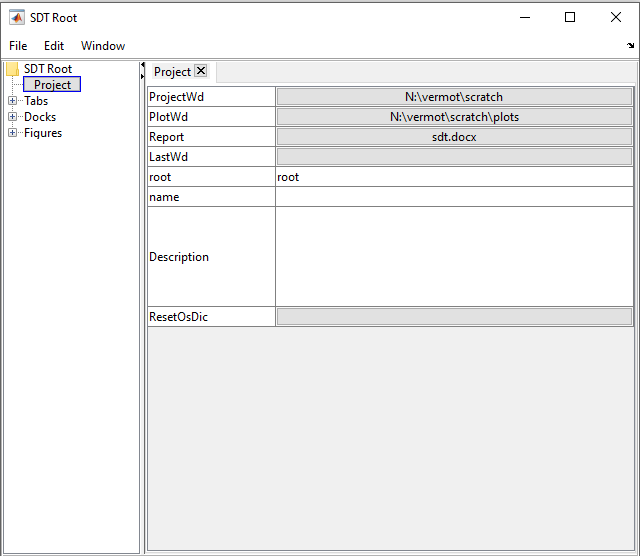Click into the Description text field
Image resolution: width=640 pixels, height=556 pixels.
click(x=454, y=257)
